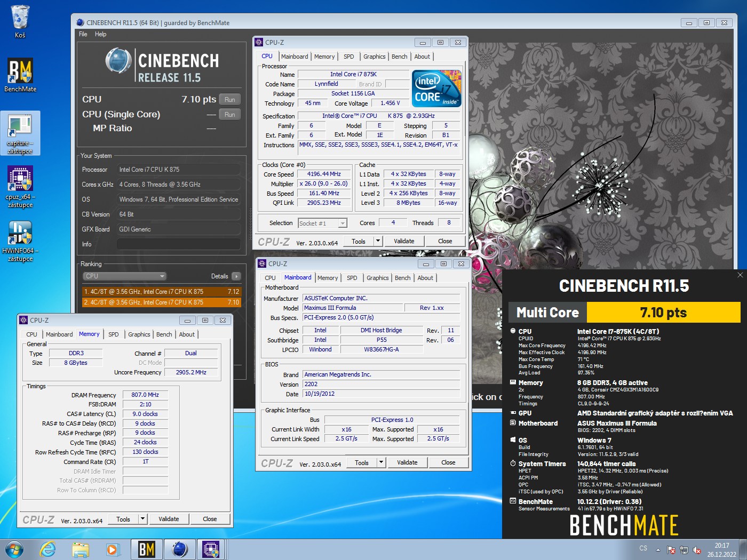
Task: Switch to BenchMate in the taskbar
Action: [x=146, y=549]
